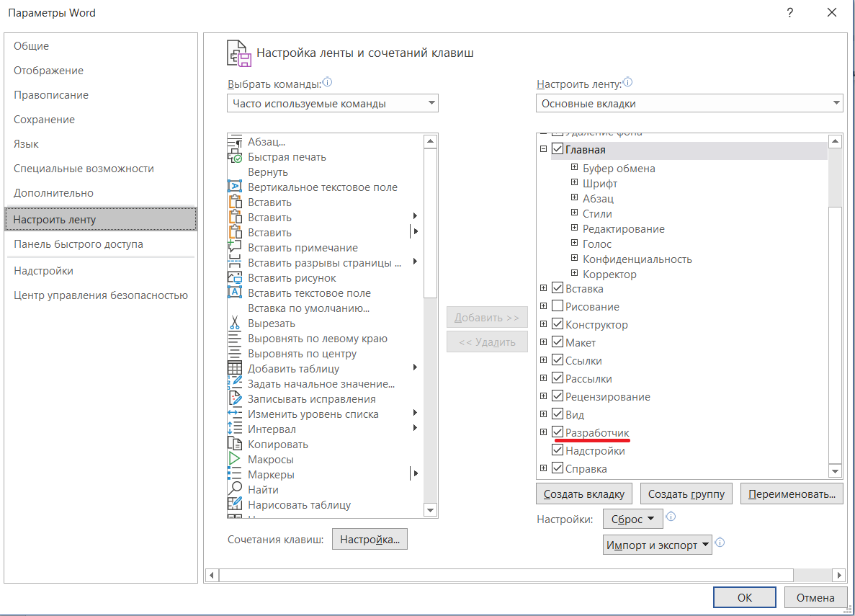Click the Копировать icon
The image size is (855, 616).
(235, 444)
